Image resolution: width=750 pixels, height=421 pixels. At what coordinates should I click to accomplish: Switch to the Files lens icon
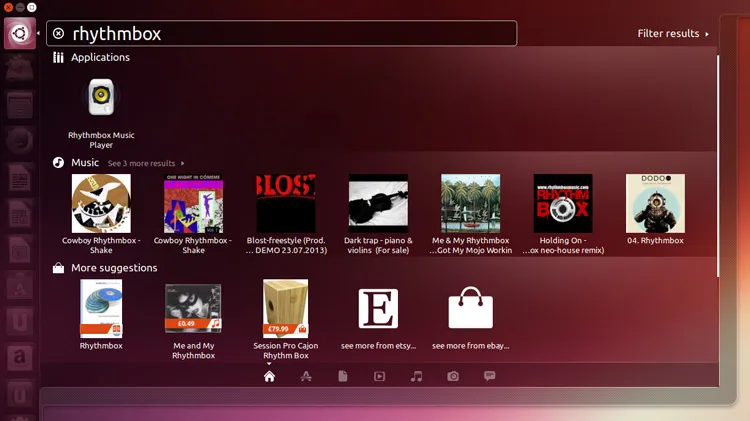(342, 376)
